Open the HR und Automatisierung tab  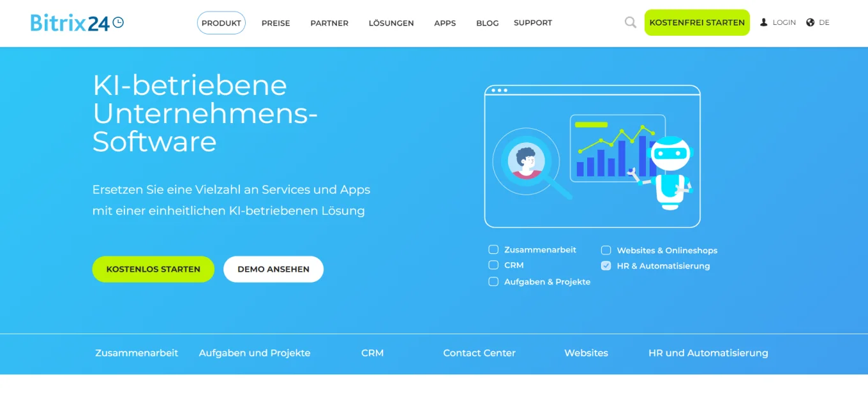tap(708, 353)
